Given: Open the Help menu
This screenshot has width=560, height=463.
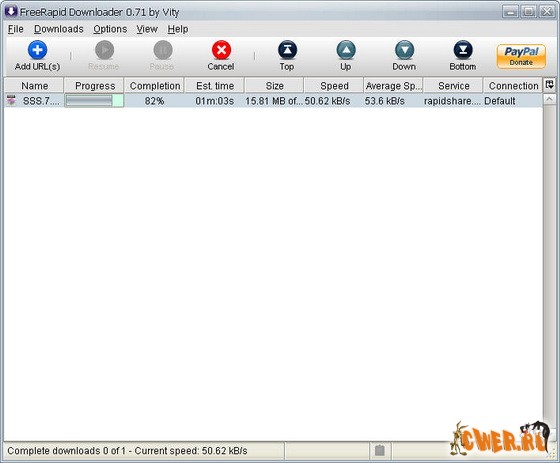Looking at the screenshot, I should point(178,29).
